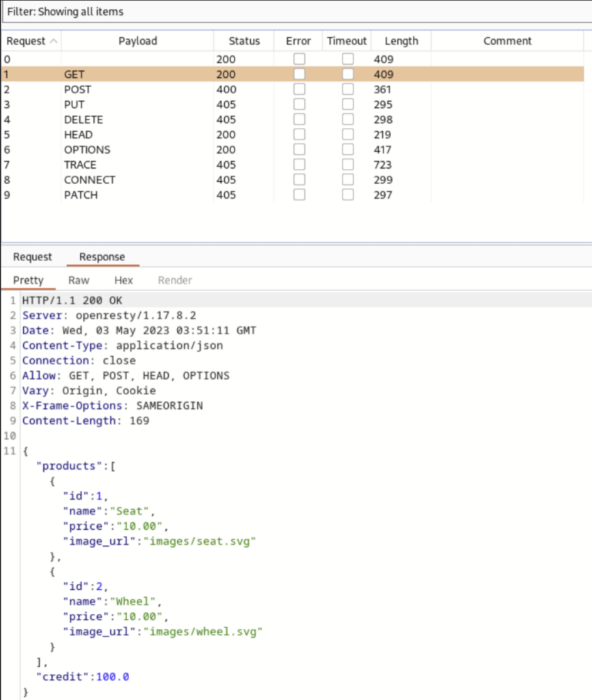Switch to the Raw response view
This screenshot has height=700, width=592.
point(79,280)
